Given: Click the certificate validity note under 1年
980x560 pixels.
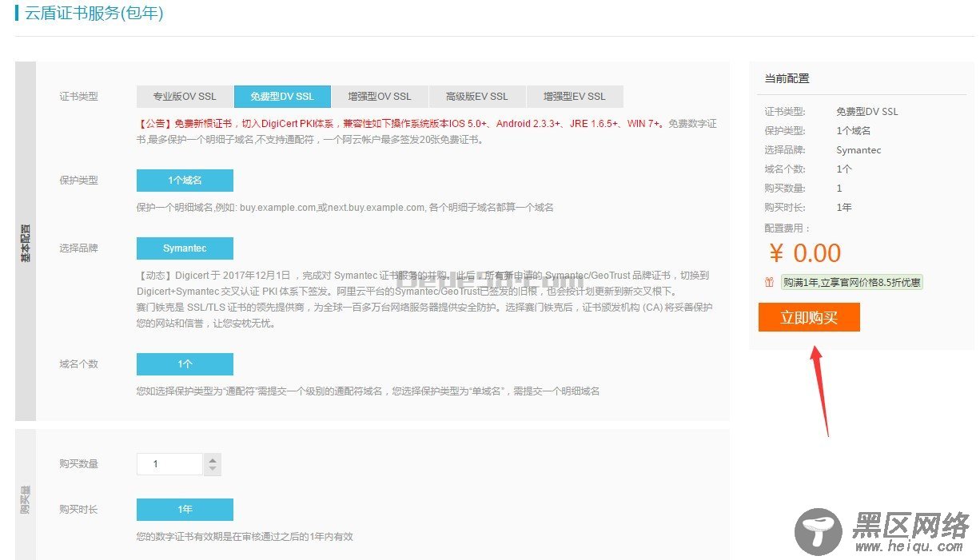Looking at the screenshot, I should click(x=245, y=537).
